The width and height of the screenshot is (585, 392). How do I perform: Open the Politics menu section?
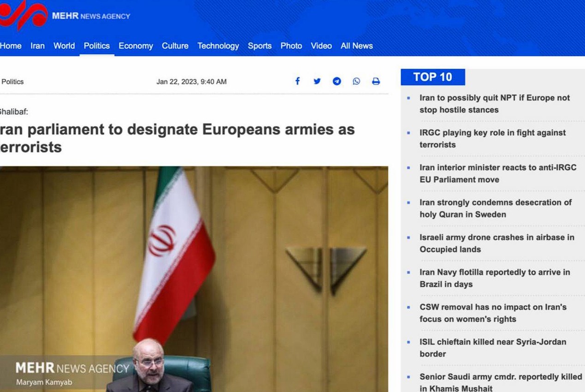pyautogui.click(x=96, y=46)
